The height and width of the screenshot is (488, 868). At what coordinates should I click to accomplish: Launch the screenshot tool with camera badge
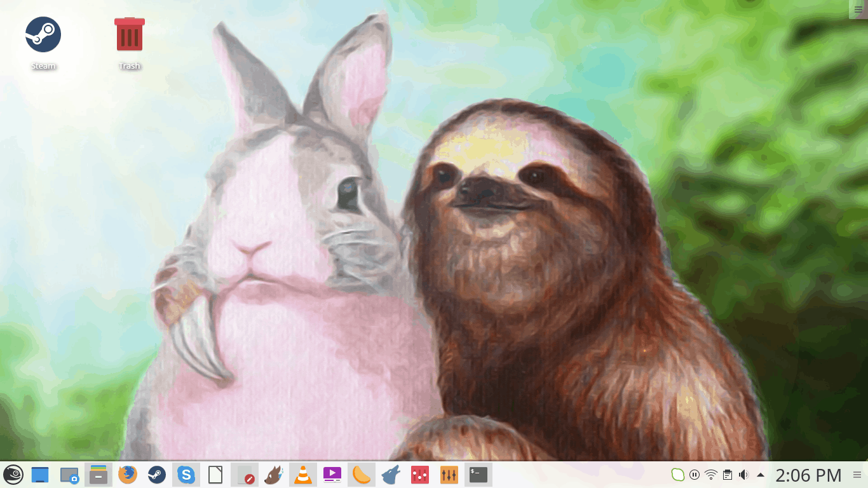(x=69, y=475)
